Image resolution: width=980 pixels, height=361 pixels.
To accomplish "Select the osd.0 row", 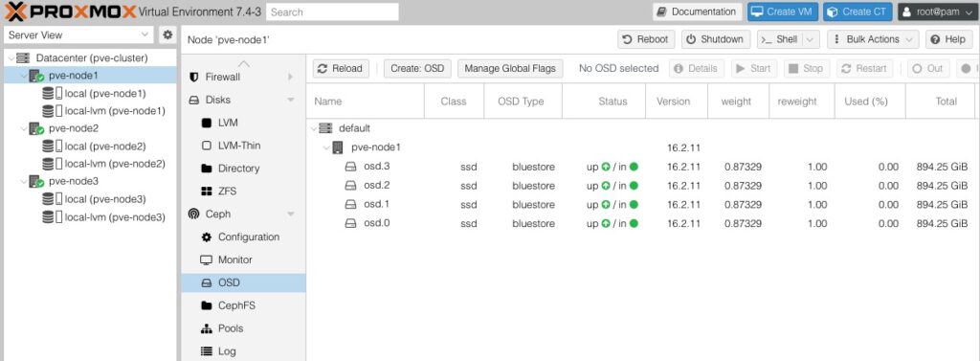I will point(643,223).
